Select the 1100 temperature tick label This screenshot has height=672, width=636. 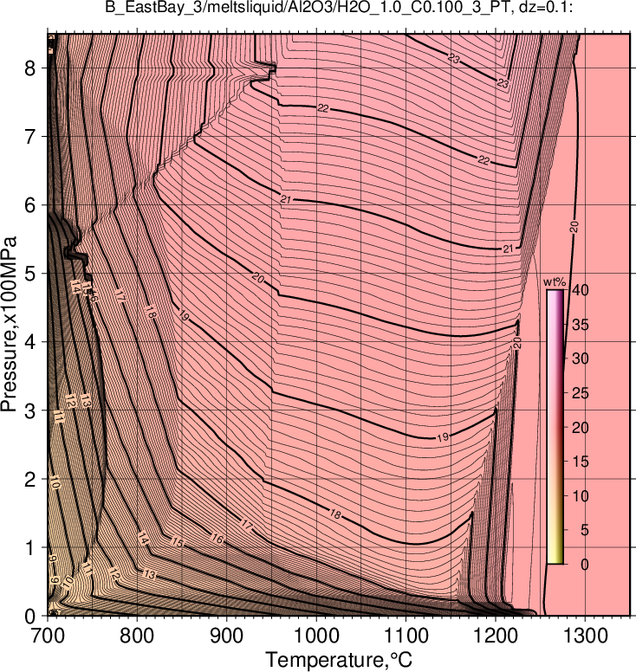click(406, 636)
